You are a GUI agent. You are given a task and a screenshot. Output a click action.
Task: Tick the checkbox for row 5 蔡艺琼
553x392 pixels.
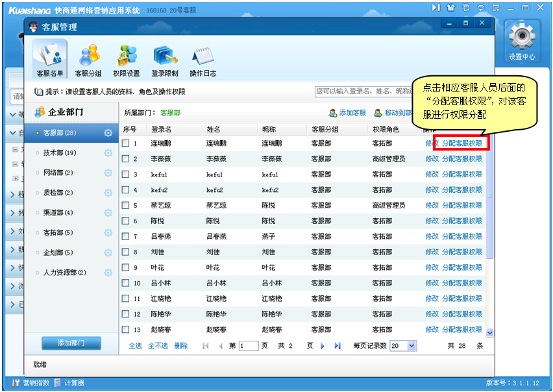tap(126, 206)
